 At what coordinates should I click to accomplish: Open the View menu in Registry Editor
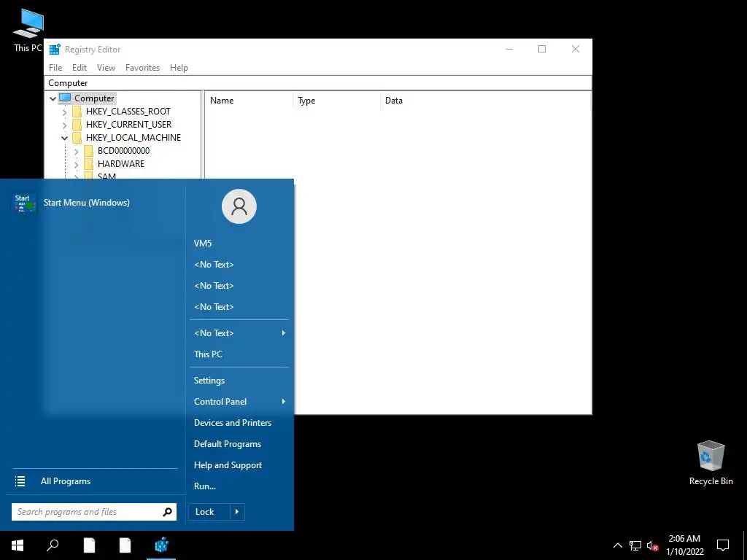pos(106,68)
